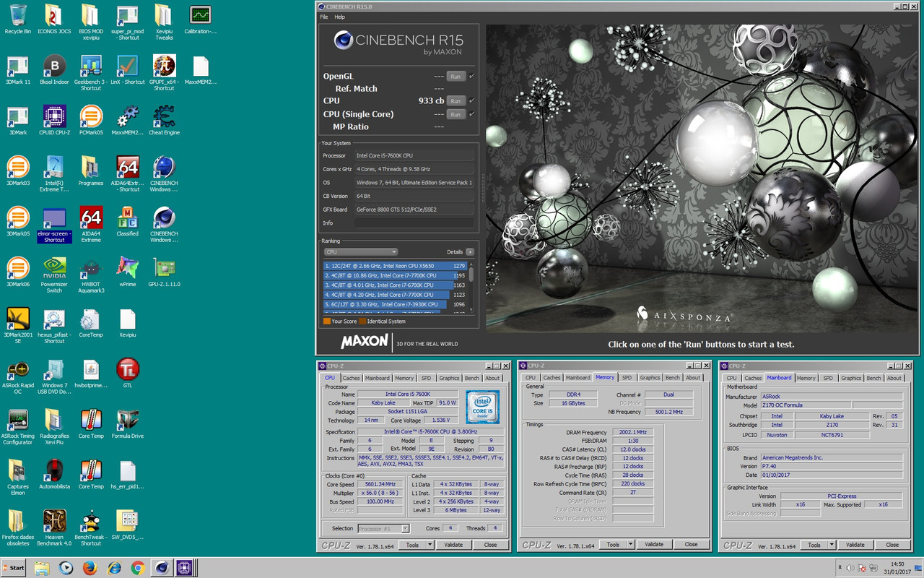Open the ICONOS JOCS desktop folder
This screenshot has width=924, height=578.
54,15
